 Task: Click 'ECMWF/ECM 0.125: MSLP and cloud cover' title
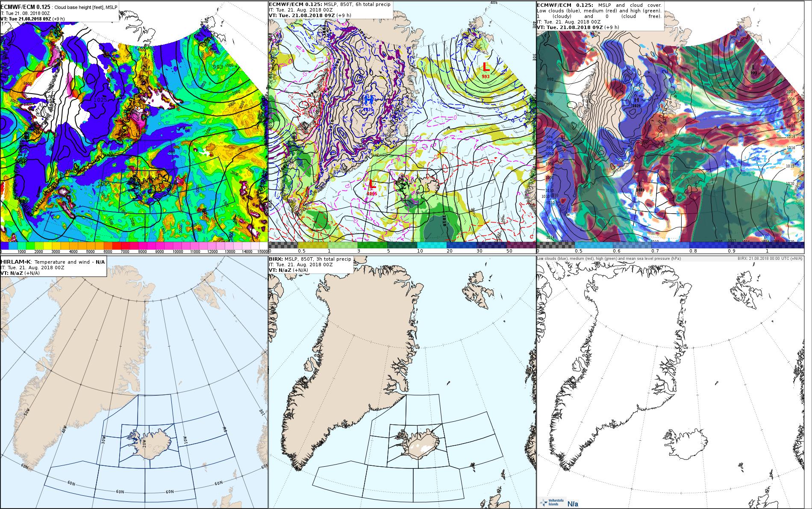click(598, 5)
